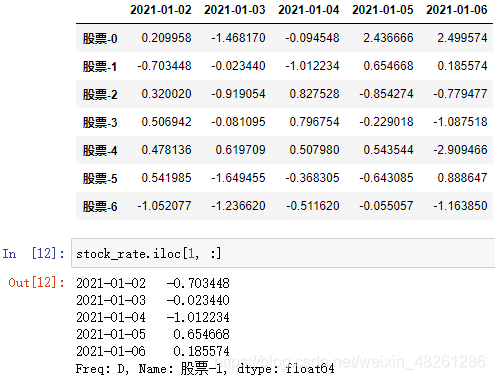Click cell value 0.796754

pyautogui.click(x=314, y=122)
